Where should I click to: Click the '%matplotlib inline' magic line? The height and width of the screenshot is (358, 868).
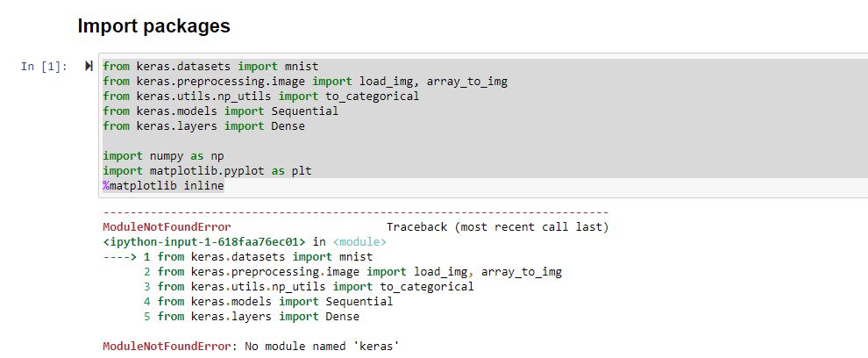(163, 186)
